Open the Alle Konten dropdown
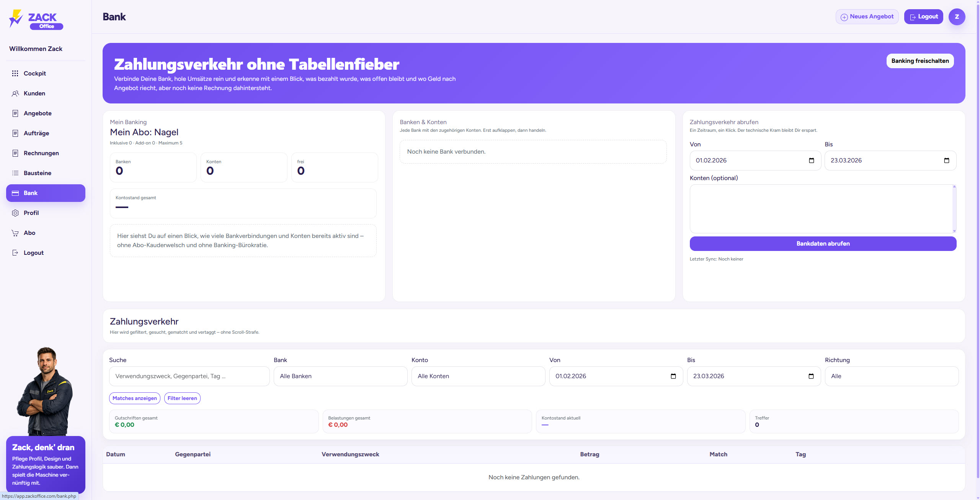Viewport: 980px width, 500px height. (x=478, y=376)
